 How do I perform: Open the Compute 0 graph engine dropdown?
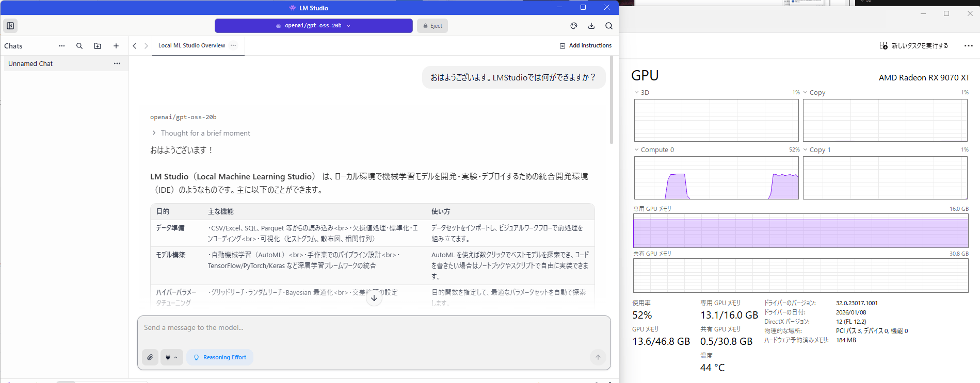654,150
